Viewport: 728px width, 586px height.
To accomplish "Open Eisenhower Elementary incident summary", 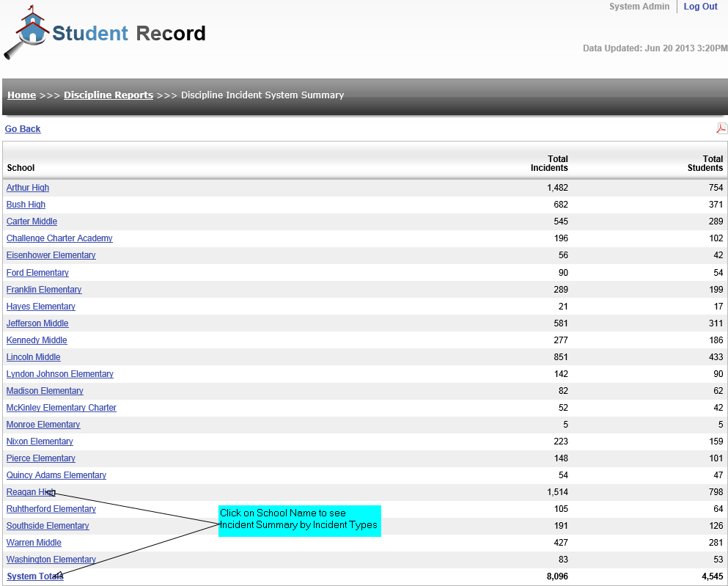I will (x=51, y=255).
